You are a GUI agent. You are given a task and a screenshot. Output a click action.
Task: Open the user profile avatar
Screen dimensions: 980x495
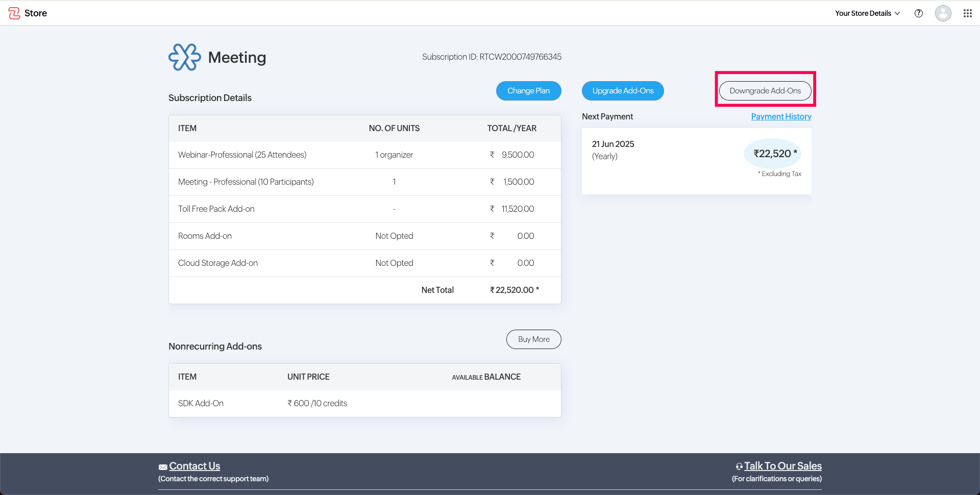click(x=943, y=13)
